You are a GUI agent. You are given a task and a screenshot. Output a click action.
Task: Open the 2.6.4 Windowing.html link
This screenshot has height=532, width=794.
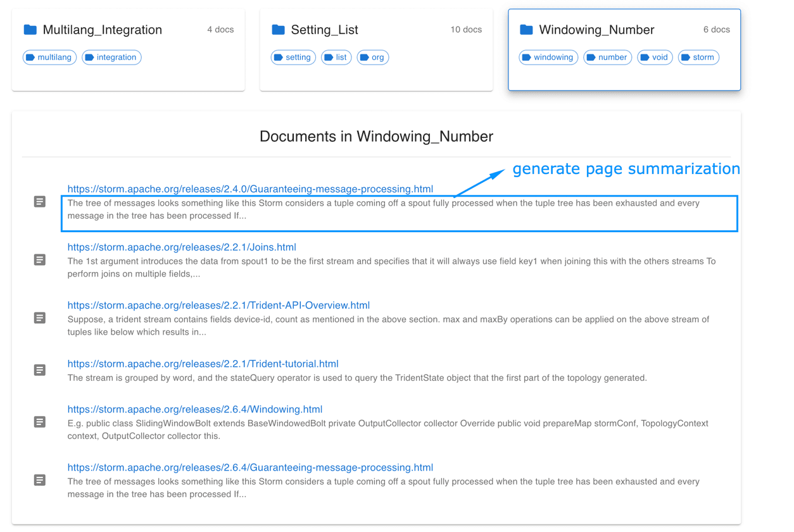tap(195, 409)
